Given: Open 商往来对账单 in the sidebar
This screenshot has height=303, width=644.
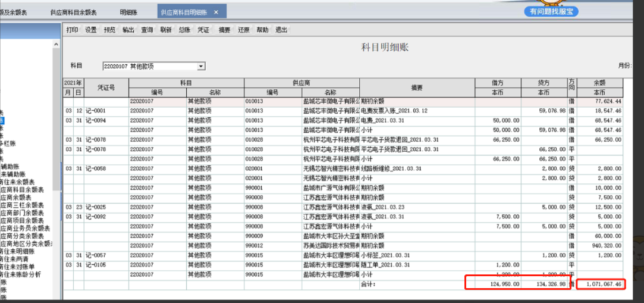Looking at the screenshot, I should click(x=17, y=267).
